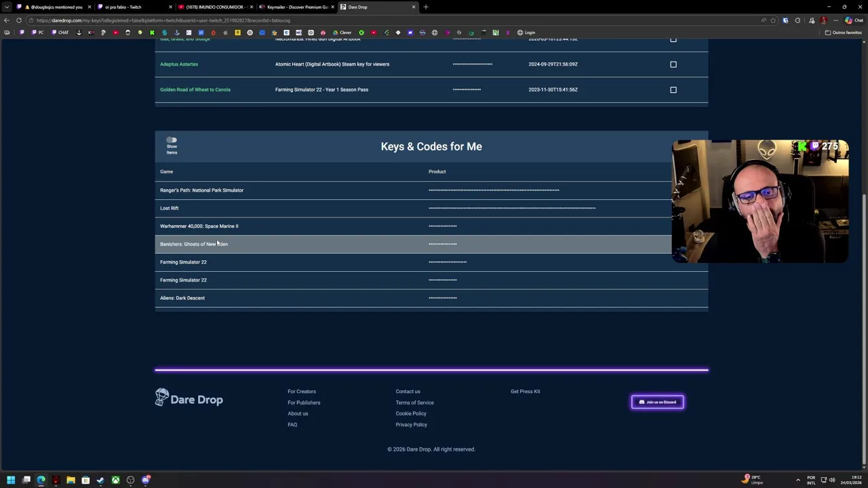Screen dimensions: 868x488
Task: Click the Join us on Discord button
Action: tap(658, 402)
